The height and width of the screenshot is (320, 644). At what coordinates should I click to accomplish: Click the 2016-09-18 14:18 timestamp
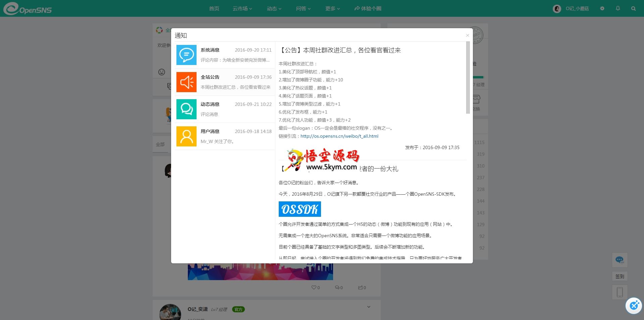[x=253, y=131]
